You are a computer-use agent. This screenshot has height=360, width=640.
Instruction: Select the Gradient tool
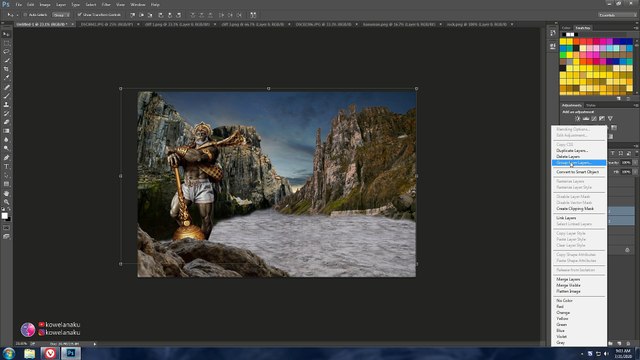coord(6,131)
